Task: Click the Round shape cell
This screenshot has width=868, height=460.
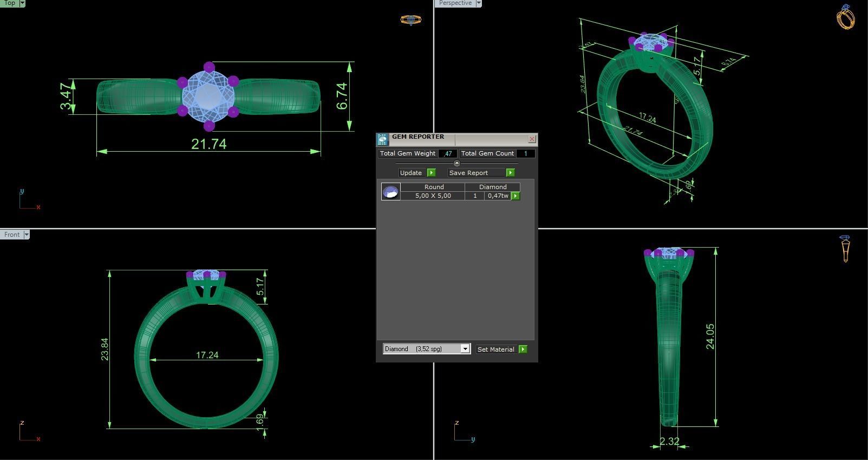Action: 433,187
